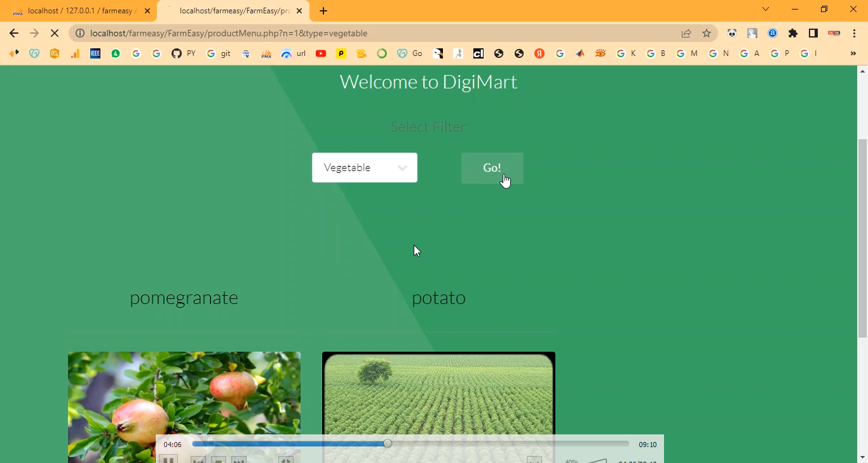Open the Vegetable filter dropdown
This screenshot has width=868, height=463.
point(365,167)
